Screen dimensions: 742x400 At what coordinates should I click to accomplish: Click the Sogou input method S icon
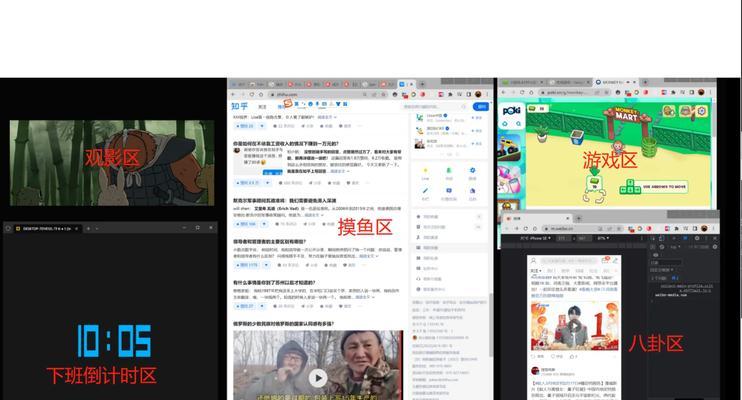click(x=288, y=103)
